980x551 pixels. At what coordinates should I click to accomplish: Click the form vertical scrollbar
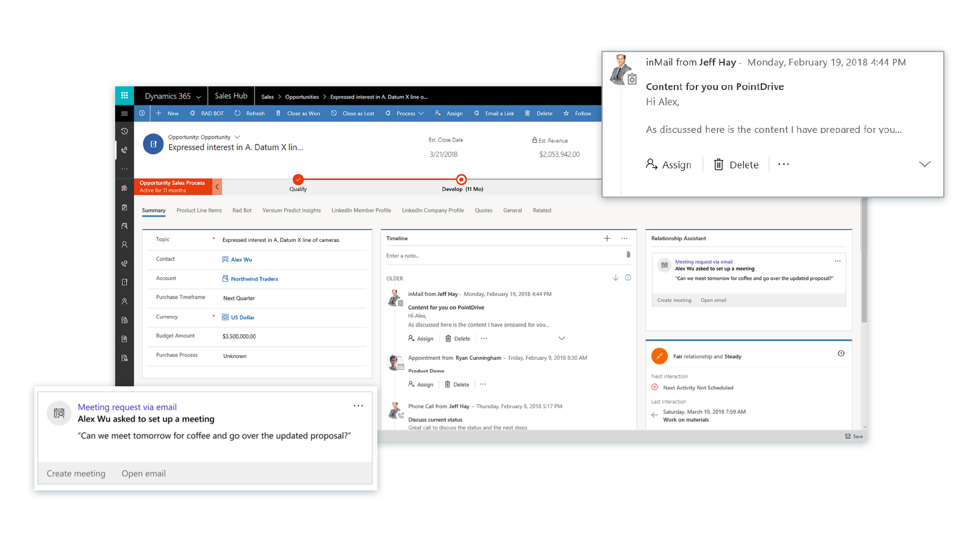864,260
